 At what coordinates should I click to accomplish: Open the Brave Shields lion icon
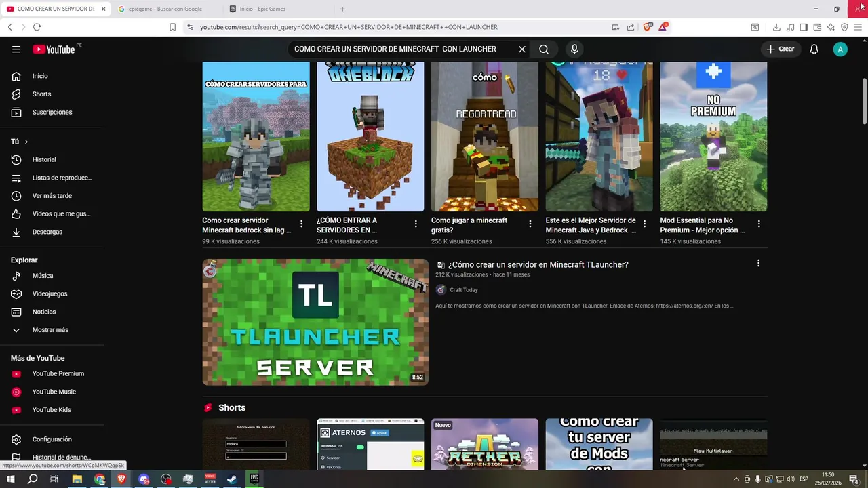point(647,26)
